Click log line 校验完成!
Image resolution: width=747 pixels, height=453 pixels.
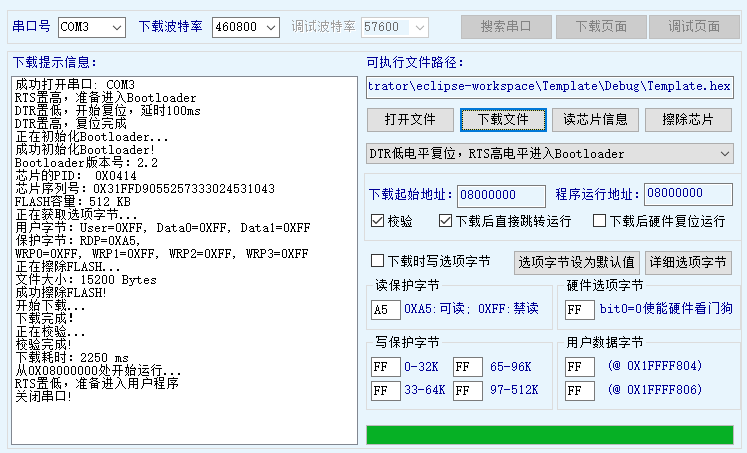coord(43,344)
